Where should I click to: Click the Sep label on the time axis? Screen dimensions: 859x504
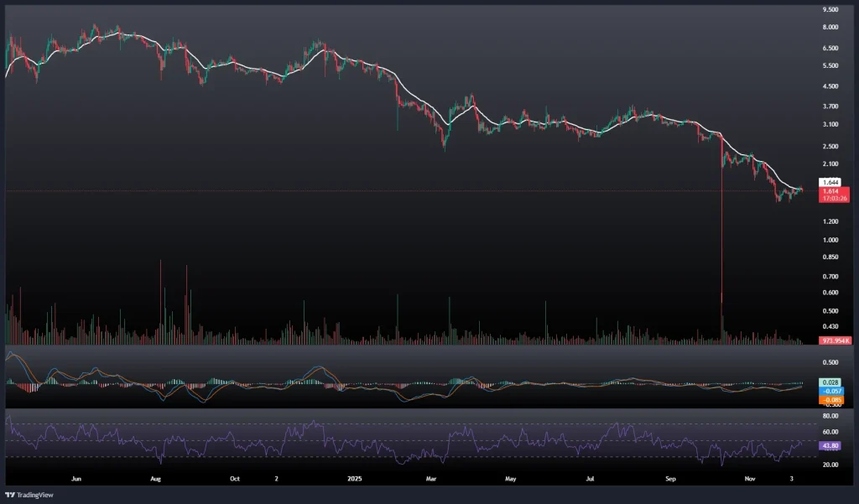coord(670,479)
